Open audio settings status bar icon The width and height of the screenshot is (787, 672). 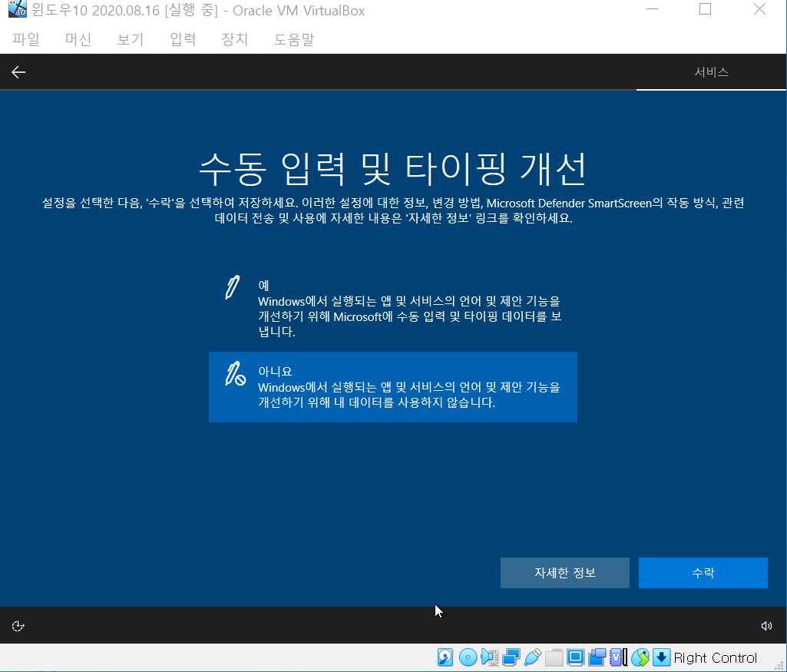click(489, 657)
